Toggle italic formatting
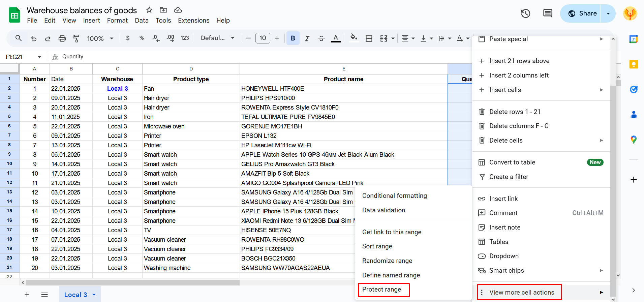Screen dimensions: 644x302 click(307, 38)
